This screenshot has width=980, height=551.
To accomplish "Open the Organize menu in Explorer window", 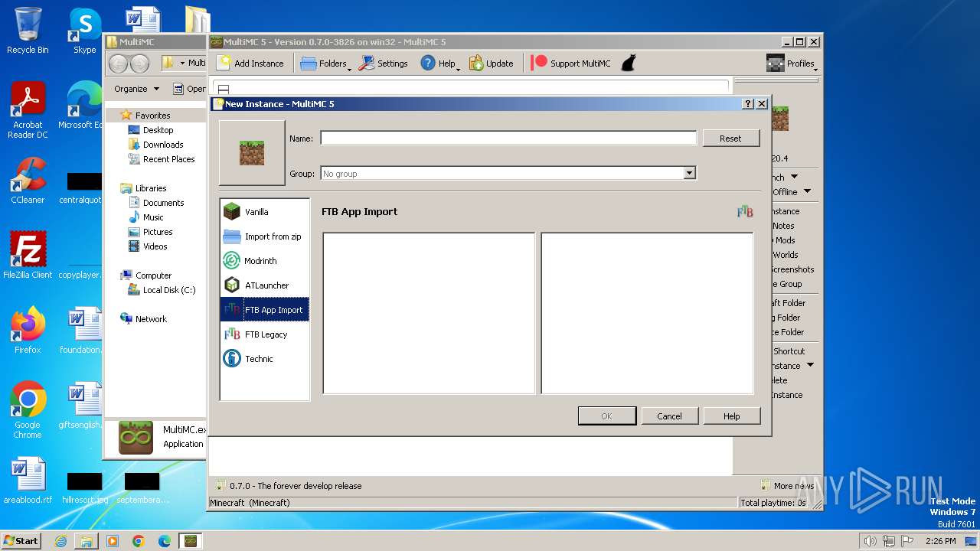I will tap(136, 89).
